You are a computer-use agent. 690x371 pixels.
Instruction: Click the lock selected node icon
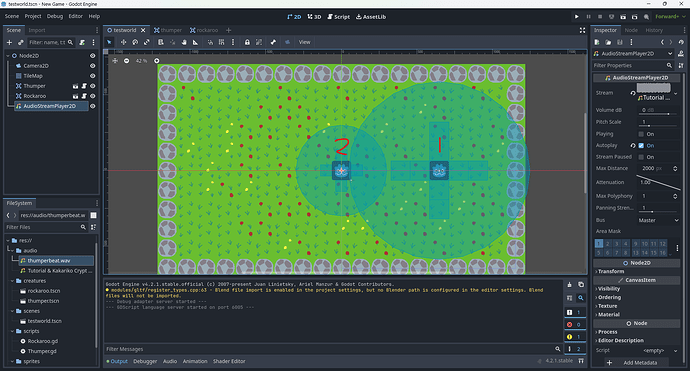point(247,42)
